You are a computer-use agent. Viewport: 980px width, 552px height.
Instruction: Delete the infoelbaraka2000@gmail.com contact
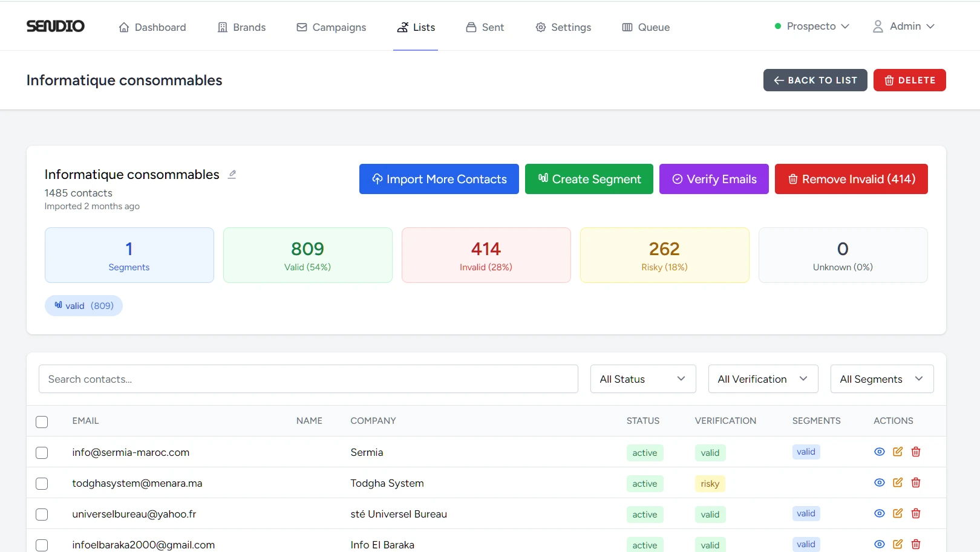point(916,544)
